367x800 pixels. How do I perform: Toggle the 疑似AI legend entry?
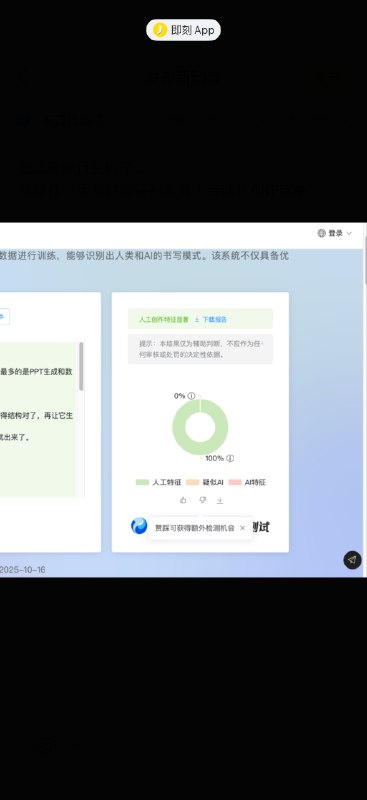pyautogui.click(x=205, y=482)
